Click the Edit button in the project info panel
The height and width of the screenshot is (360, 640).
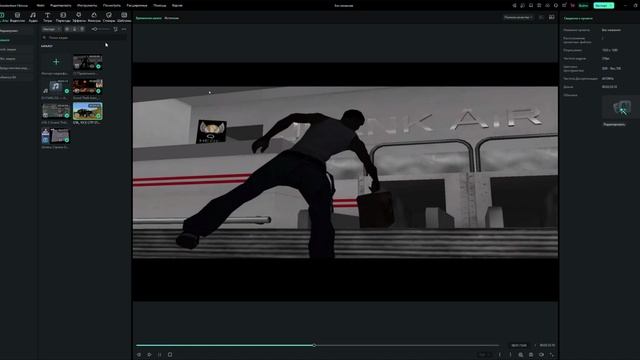coord(614,124)
